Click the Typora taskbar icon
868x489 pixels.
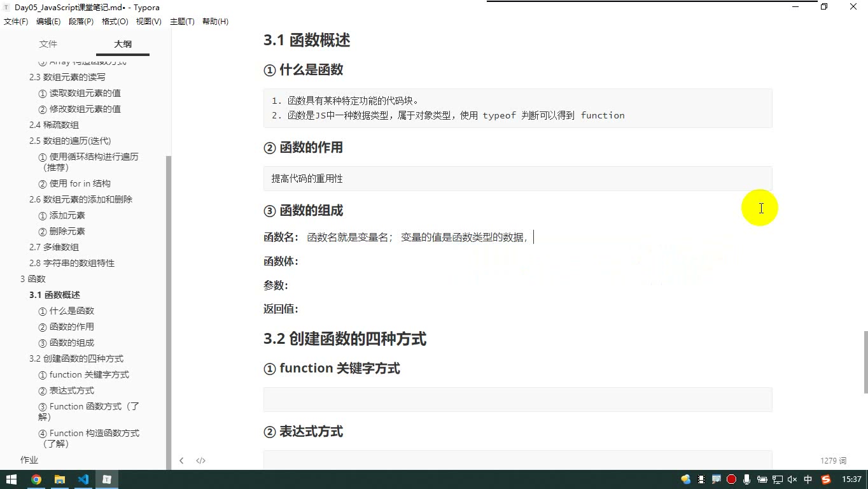[x=107, y=479]
